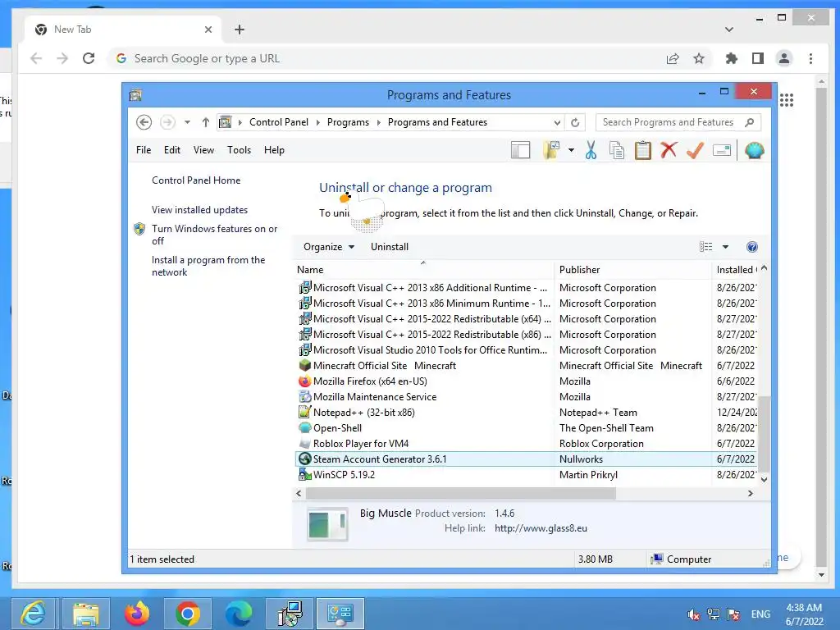This screenshot has height=630, width=840.
Task: Select the New Tab tab in Chrome
Action: [x=121, y=30]
